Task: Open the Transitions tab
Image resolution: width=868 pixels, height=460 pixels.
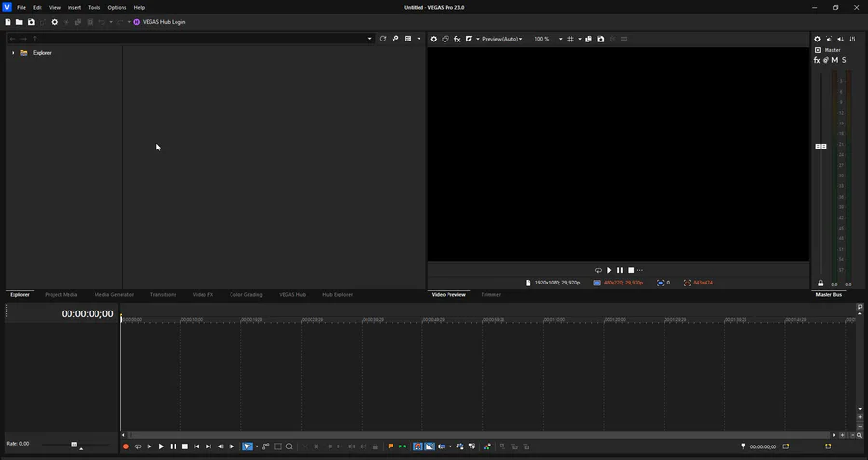Action: [x=163, y=295]
